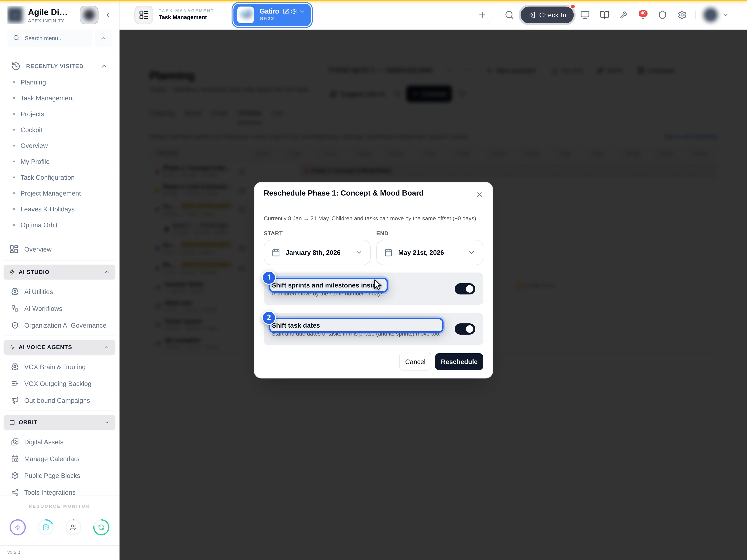Click the users resource monitor icon

pos(73,527)
